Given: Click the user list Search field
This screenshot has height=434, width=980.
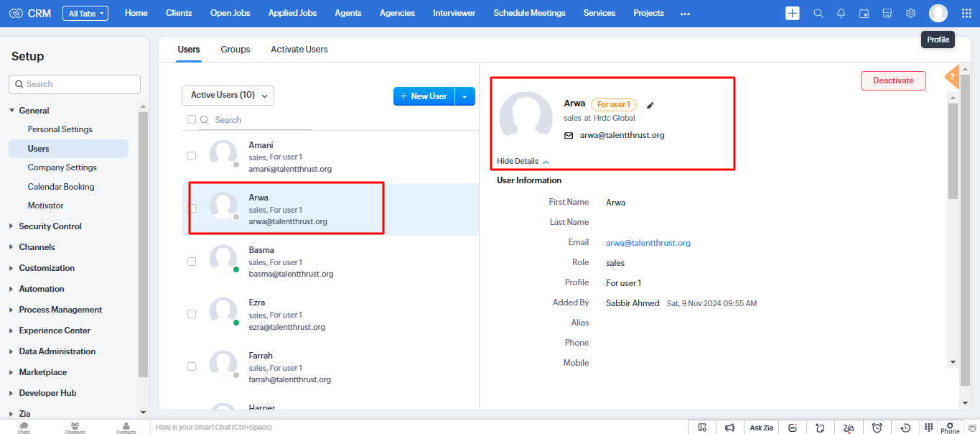Looking at the screenshot, I should tap(255, 120).
